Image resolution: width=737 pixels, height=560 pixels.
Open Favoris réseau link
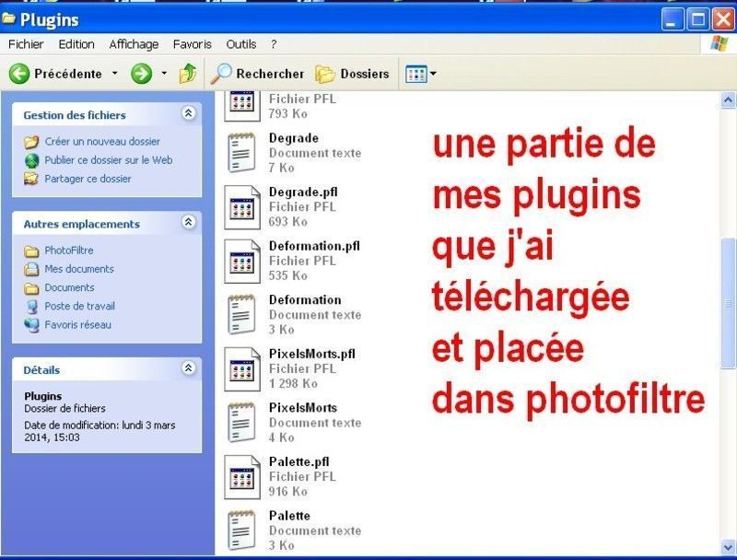coord(77,324)
